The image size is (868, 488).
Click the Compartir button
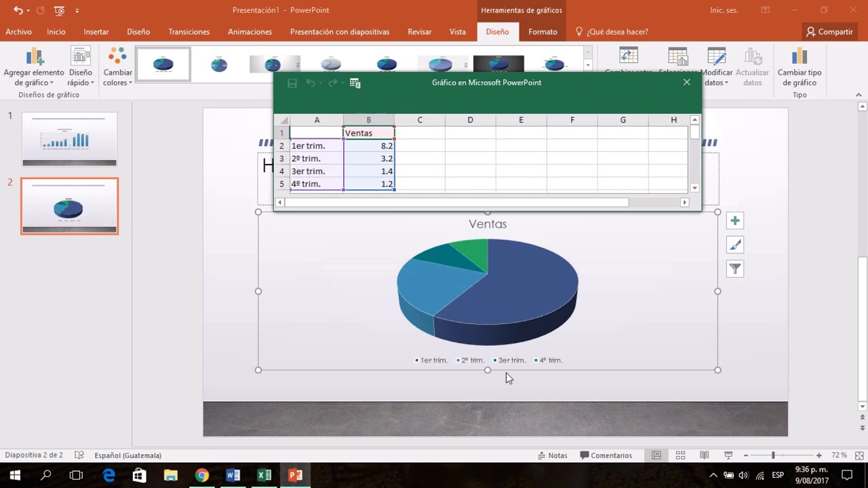[x=829, y=32]
